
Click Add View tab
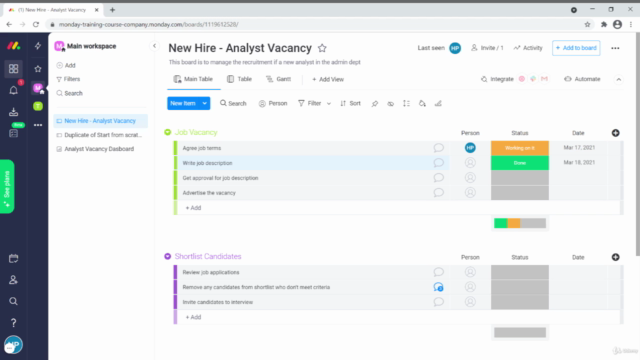tap(328, 80)
